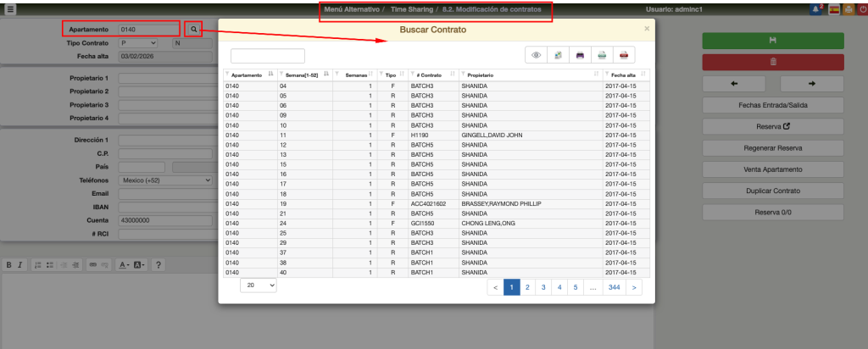Click the magnifier search icon beside Apartamento
Image resolution: width=868 pixels, height=349 pixels.
[x=194, y=29]
